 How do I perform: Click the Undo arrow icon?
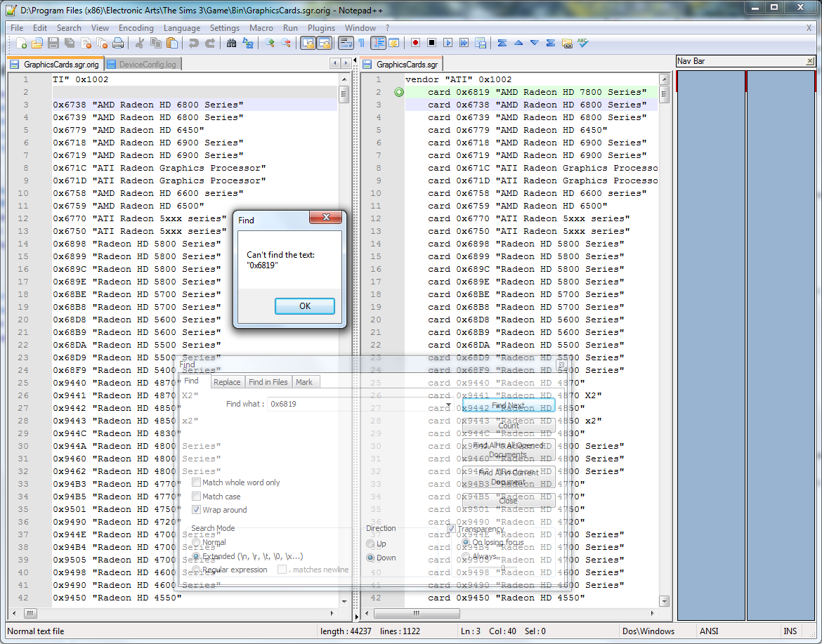click(x=193, y=43)
